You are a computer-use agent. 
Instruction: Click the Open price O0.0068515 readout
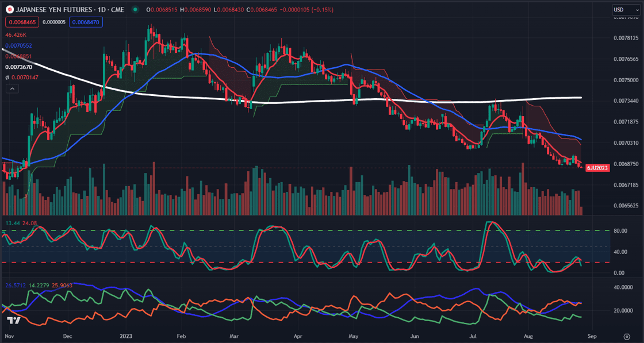162,9
